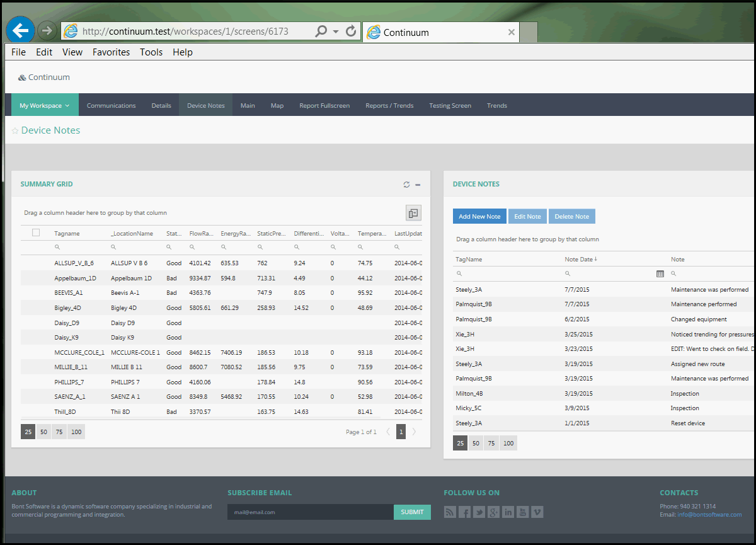Refresh the Summary Grid panel

click(x=406, y=185)
